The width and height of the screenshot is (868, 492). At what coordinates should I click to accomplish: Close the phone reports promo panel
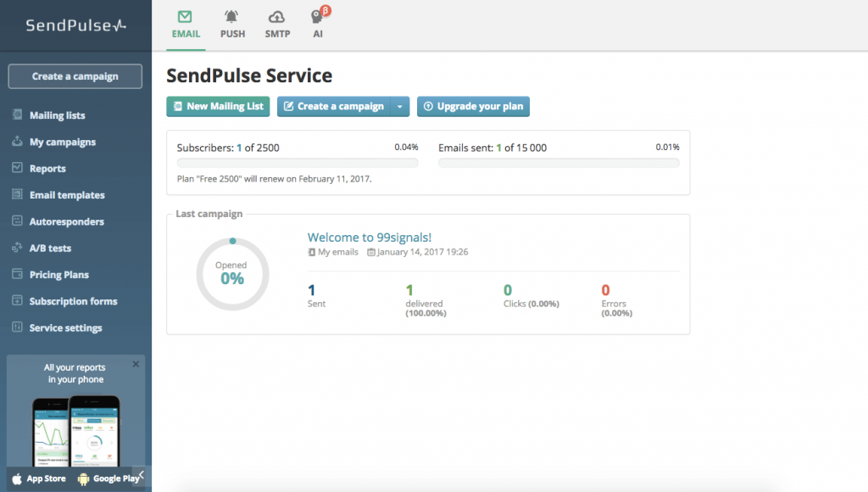[136, 364]
